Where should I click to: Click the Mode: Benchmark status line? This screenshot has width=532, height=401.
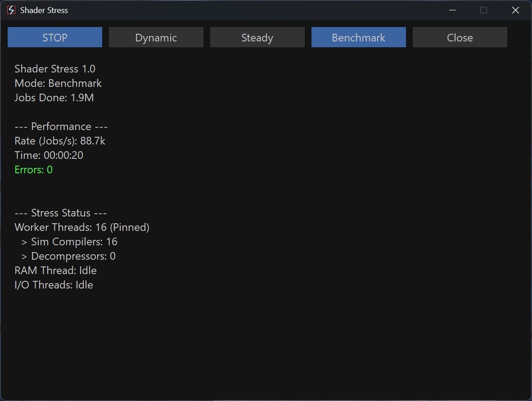point(58,83)
